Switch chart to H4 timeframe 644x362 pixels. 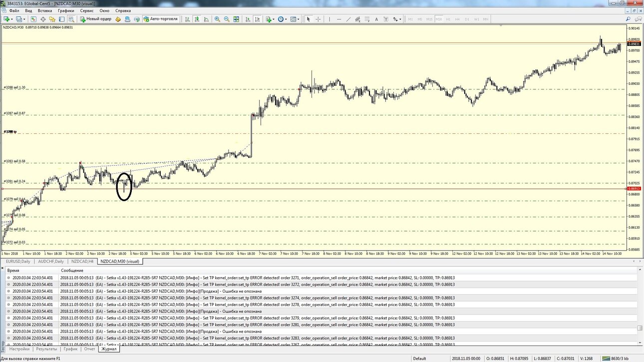[x=458, y=19]
